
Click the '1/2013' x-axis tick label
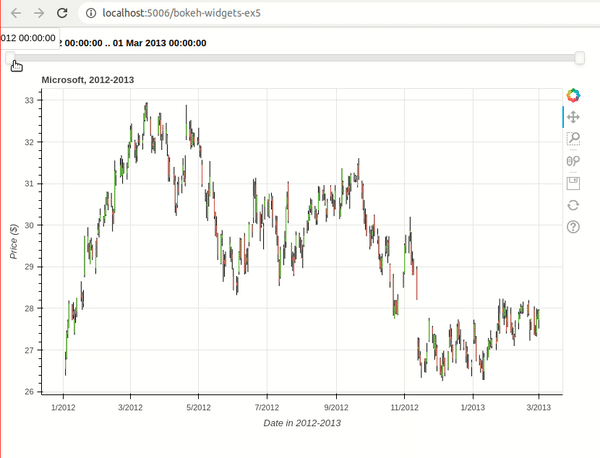coord(473,407)
